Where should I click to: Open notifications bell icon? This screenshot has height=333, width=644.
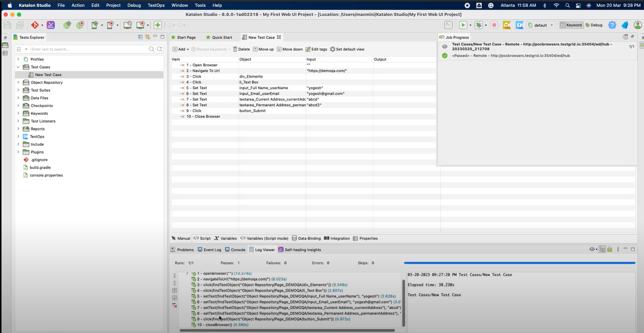625,25
